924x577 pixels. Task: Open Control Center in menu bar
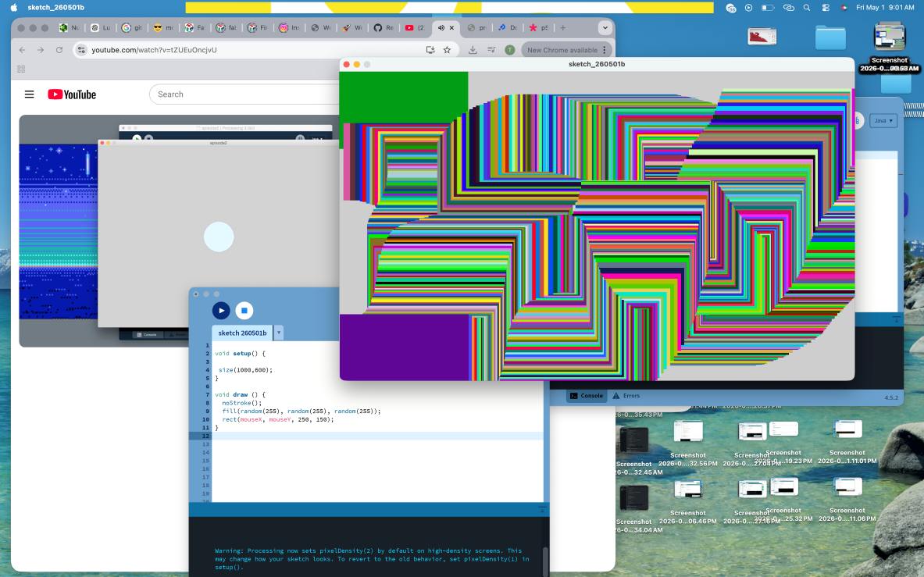[826, 8]
